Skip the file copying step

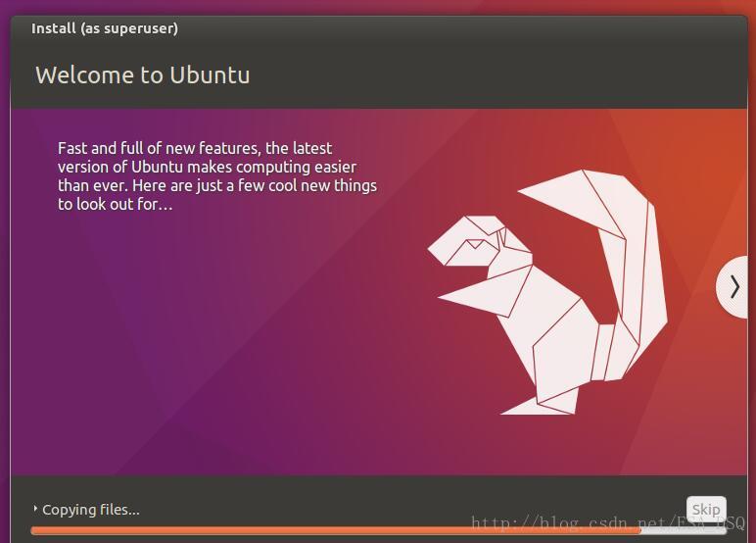pyautogui.click(x=706, y=510)
